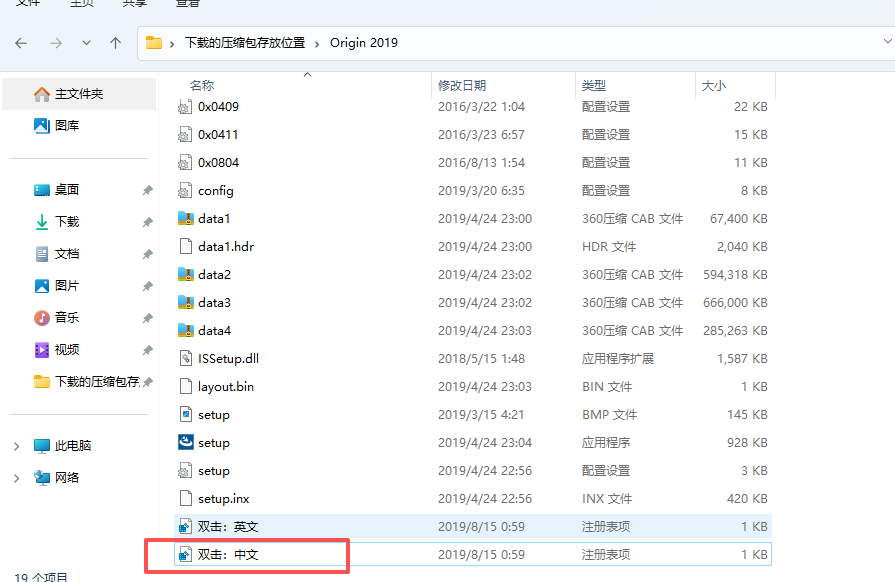Click the 名称 column sort arrow

tap(307, 74)
